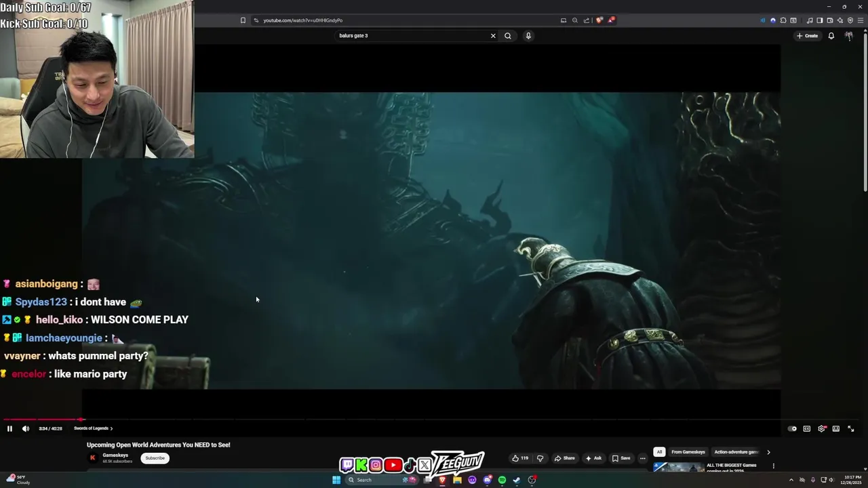
Task: Open the browser extensions puzzle icon
Action: (x=783, y=20)
